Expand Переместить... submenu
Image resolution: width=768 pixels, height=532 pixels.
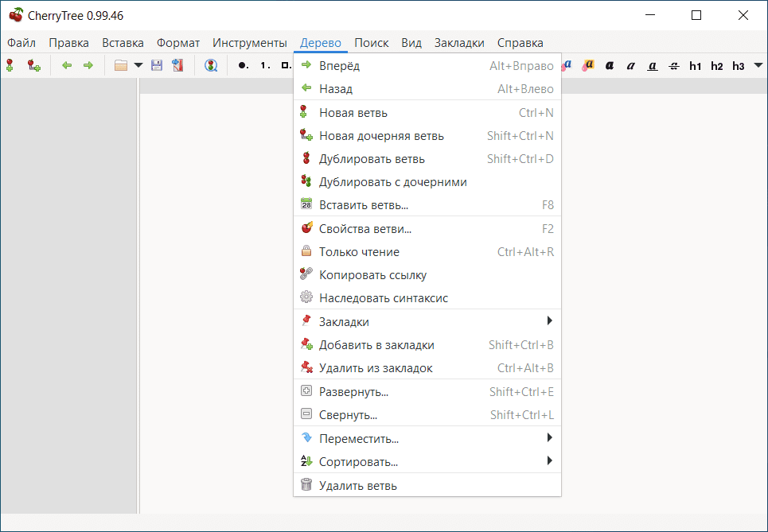point(427,438)
